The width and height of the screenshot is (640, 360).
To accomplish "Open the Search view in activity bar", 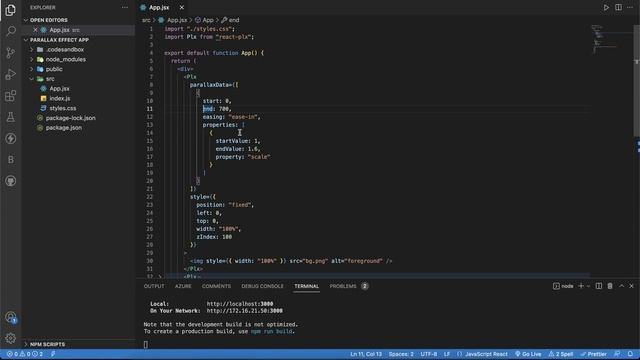I will (x=11, y=31).
